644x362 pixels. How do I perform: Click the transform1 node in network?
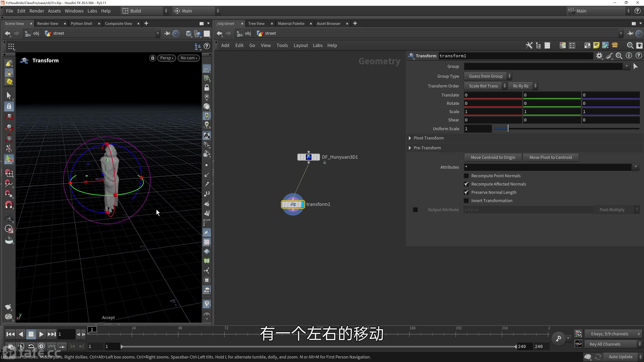point(293,204)
